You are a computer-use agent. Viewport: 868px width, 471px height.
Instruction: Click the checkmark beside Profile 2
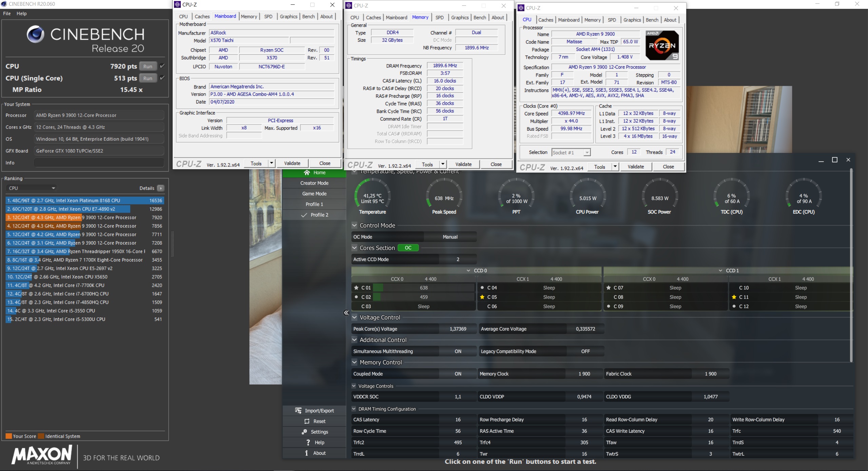coord(304,215)
